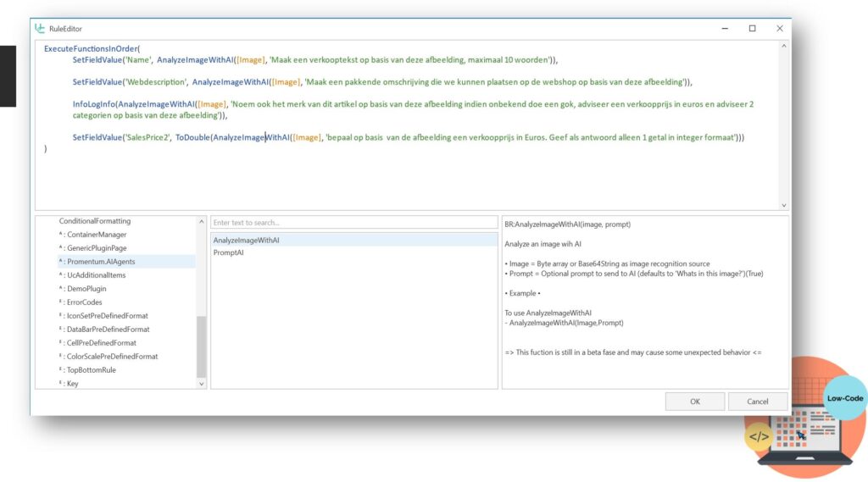Select the TopBottomRule entry
Viewport: 868px width, 482px height.
point(91,370)
